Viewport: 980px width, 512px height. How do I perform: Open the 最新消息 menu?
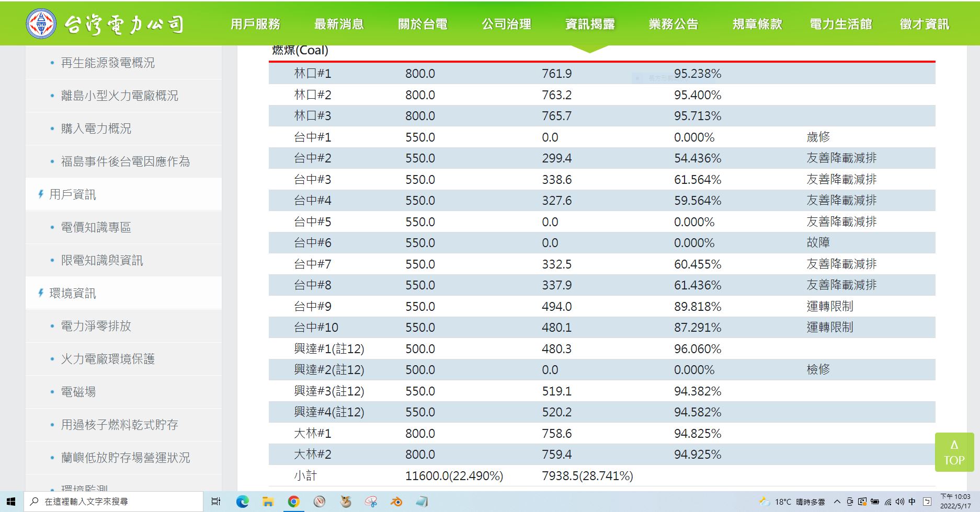pos(339,24)
